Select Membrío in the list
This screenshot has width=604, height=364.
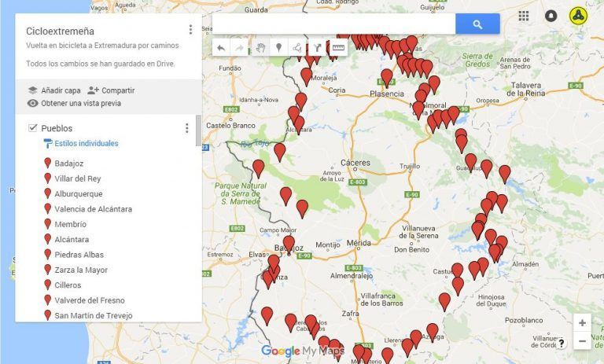(71, 224)
